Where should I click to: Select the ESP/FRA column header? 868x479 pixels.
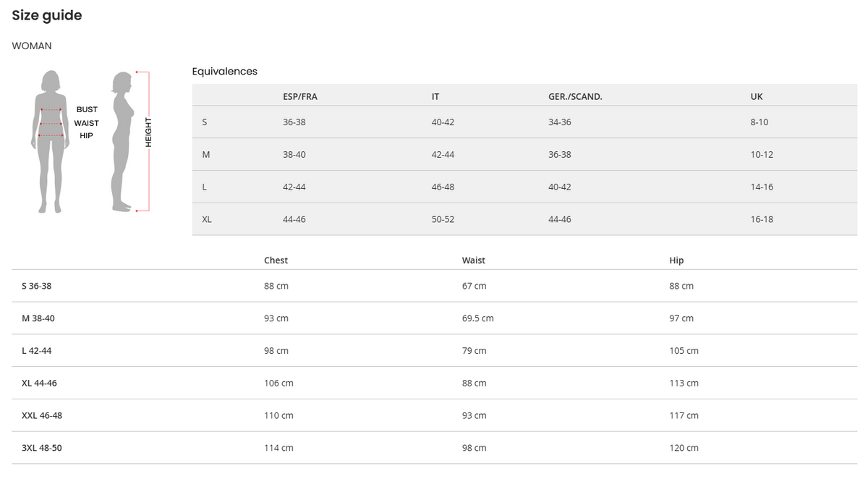pyautogui.click(x=299, y=96)
